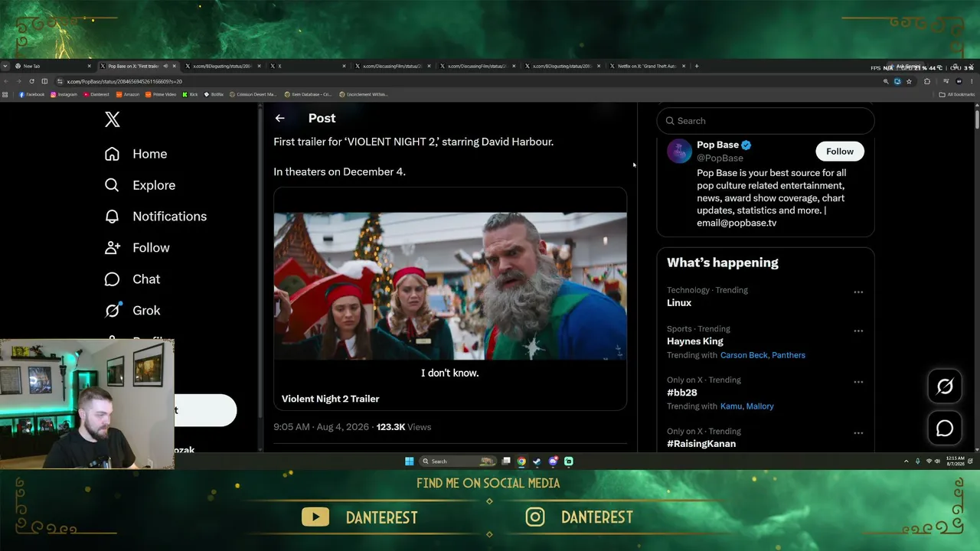Open the Instagram bookmark
This screenshot has width=980, height=551.
coord(64,95)
